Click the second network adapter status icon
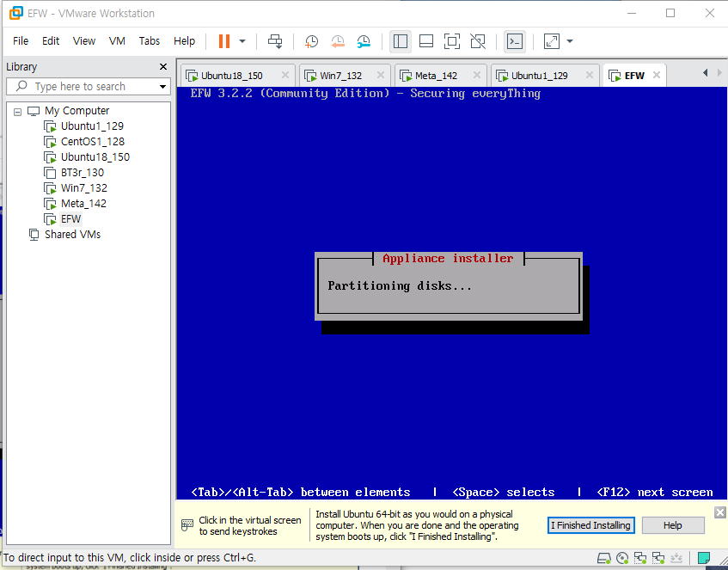This screenshot has width=728, height=570. coord(658,557)
